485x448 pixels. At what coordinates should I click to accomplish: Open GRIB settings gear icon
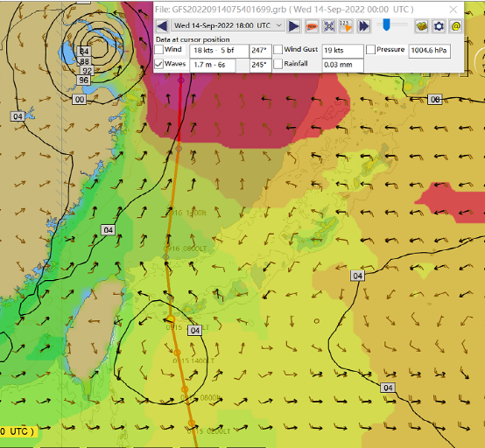(439, 25)
